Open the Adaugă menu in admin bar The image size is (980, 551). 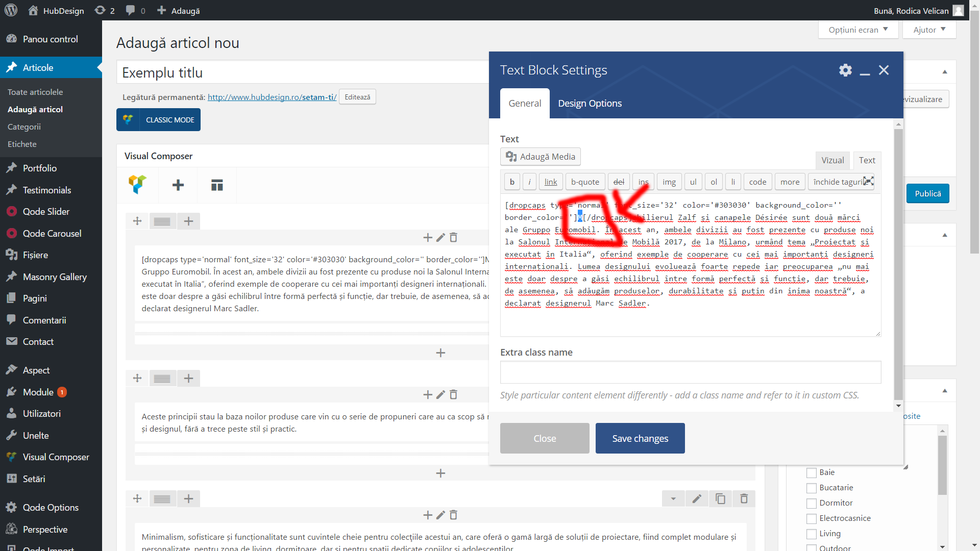click(x=178, y=10)
